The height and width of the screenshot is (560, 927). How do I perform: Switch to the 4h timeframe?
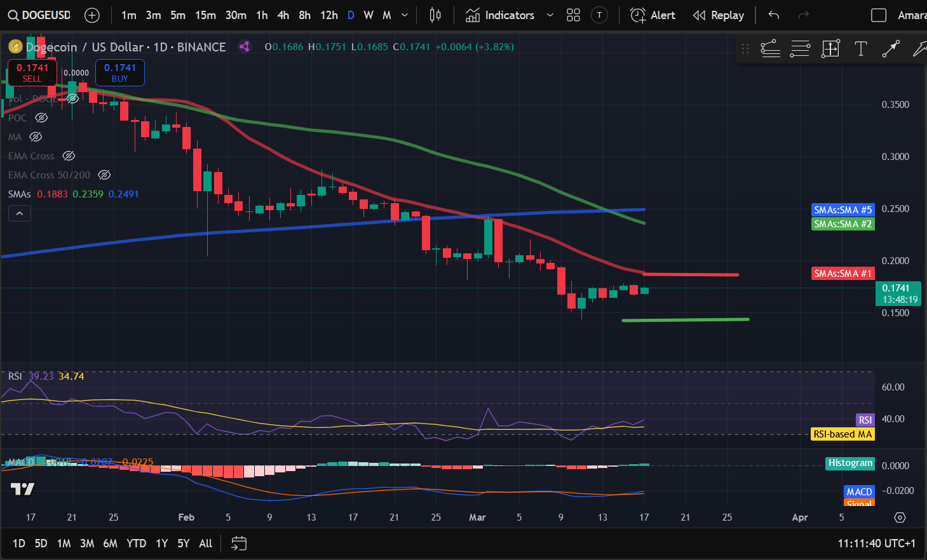pos(283,15)
